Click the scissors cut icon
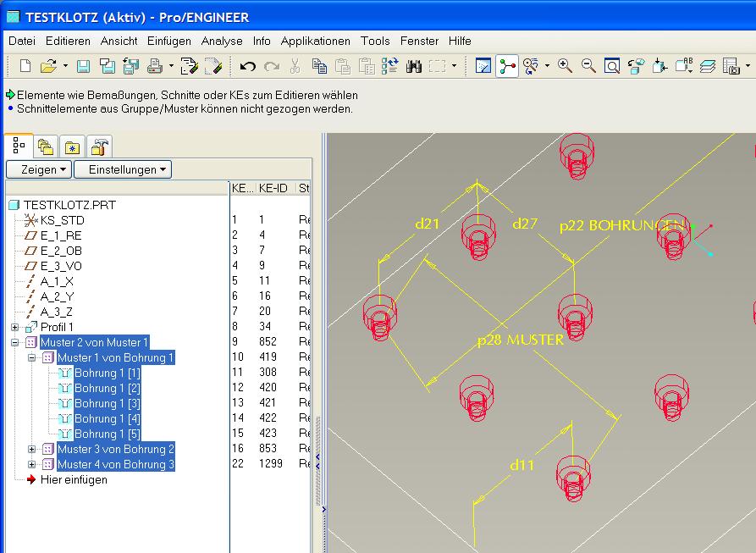 point(295,65)
